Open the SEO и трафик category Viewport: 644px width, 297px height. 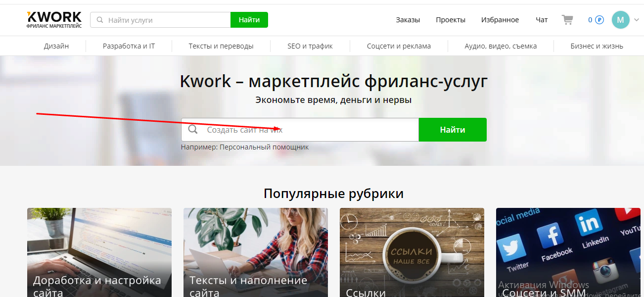tap(310, 46)
